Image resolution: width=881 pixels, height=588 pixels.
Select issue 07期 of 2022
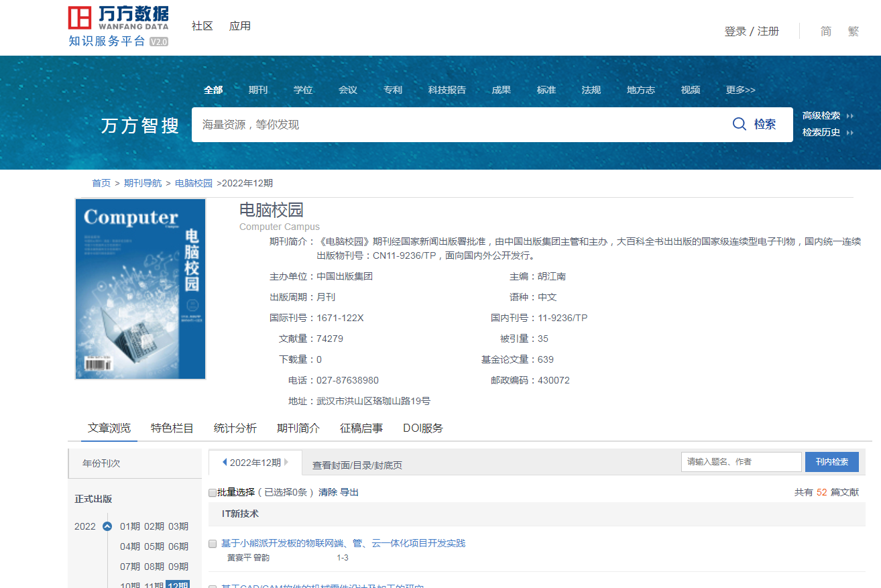130,567
